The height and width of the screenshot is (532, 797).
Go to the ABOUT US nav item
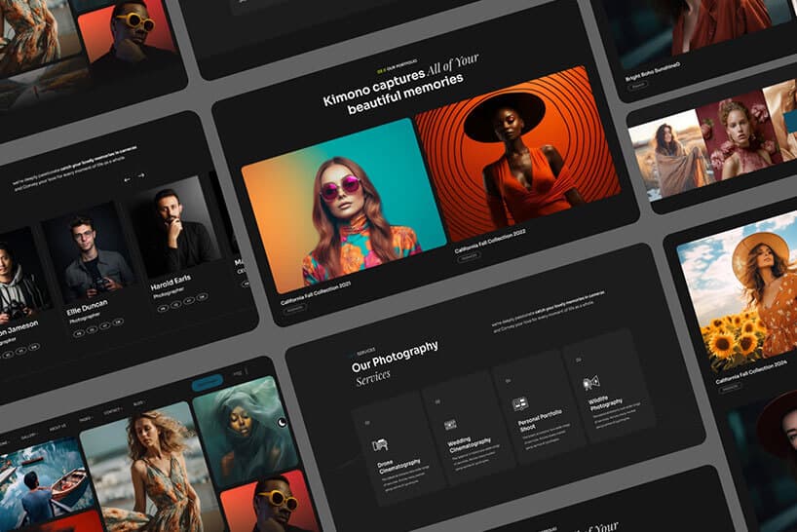[57, 428]
